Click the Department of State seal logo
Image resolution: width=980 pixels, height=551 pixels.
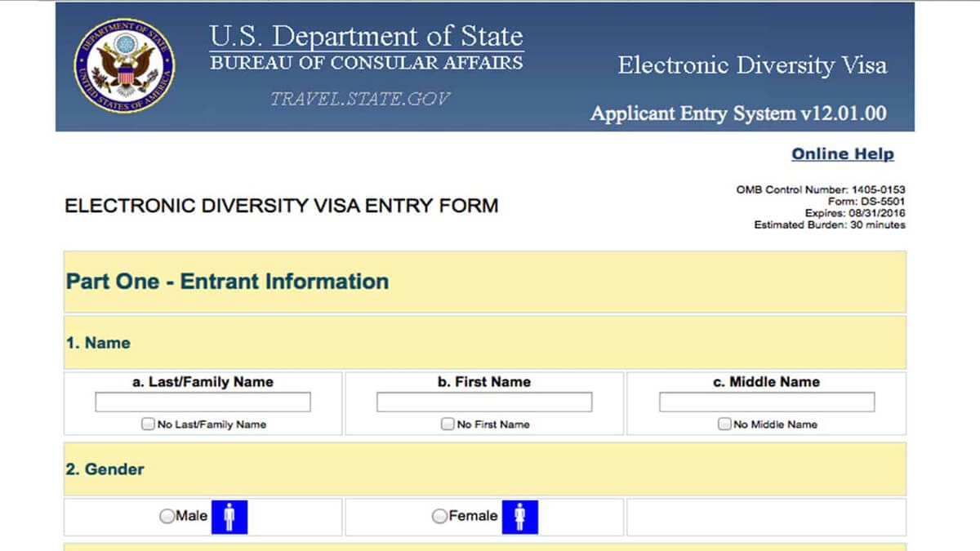pyautogui.click(x=125, y=66)
